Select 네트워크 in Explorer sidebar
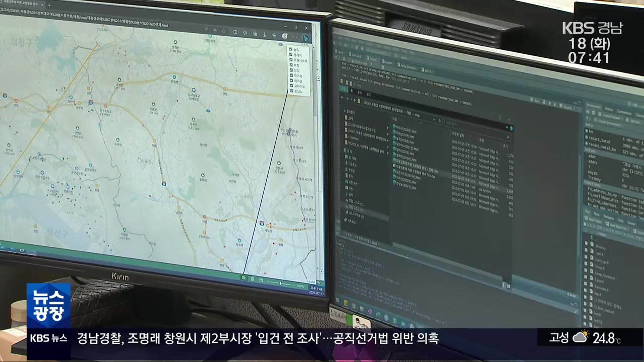The width and height of the screenshot is (644, 362). [x=350, y=221]
